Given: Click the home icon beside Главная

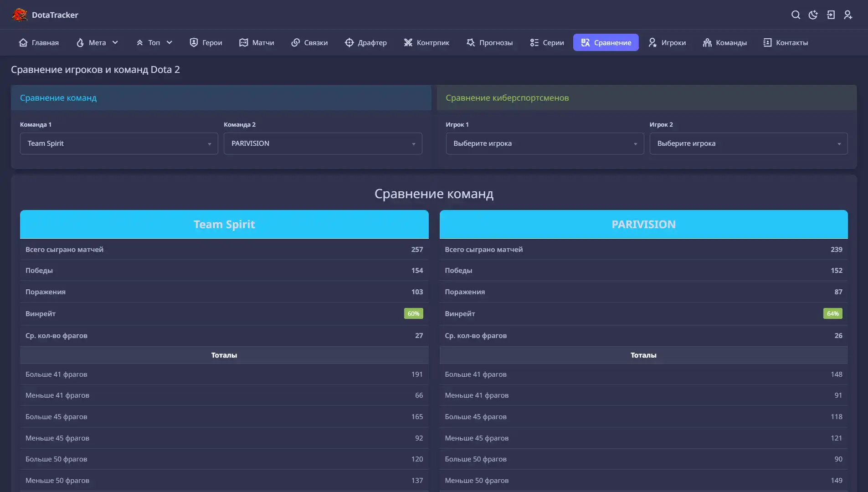Looking at the screenshot, I should point(23,42).
